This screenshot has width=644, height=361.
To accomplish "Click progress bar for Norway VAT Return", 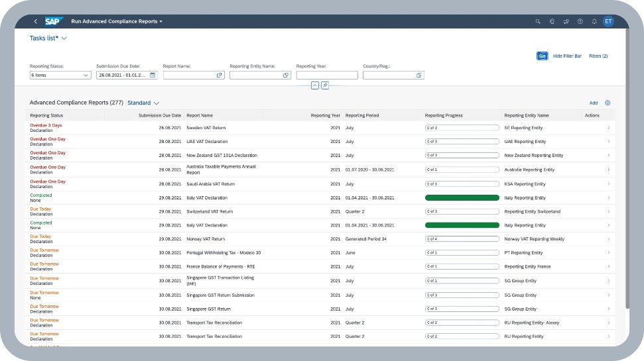I will coord(462,238).
